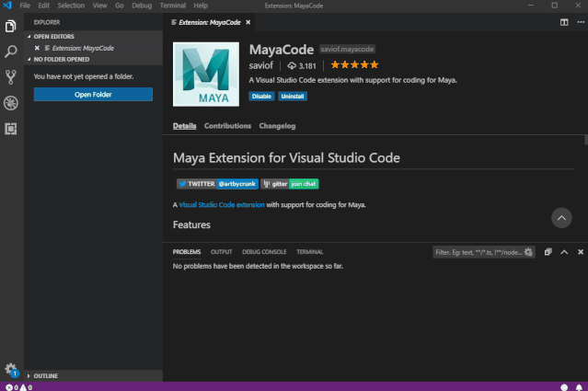Screen dimensions: 588x391
Task: Click errors count in status bar
Action: [12, 387]
